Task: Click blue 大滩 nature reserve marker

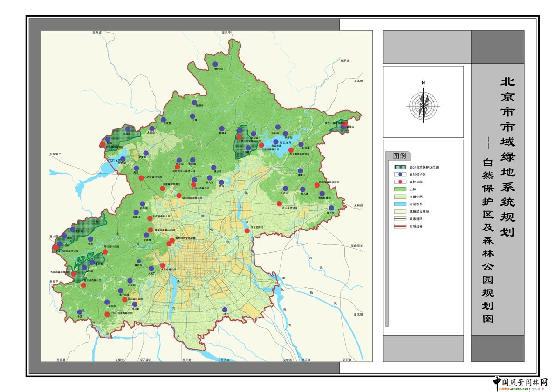Action: pos(192,116)
